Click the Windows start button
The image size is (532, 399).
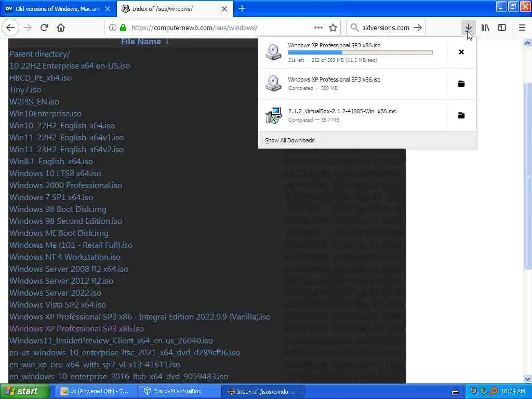(25, 392)
